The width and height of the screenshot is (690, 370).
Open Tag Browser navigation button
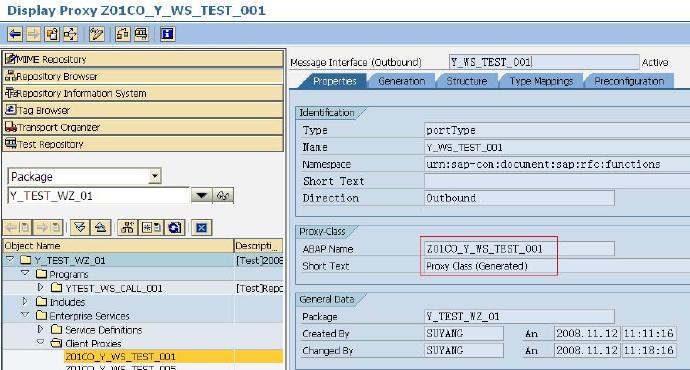[x=143, y=110]
